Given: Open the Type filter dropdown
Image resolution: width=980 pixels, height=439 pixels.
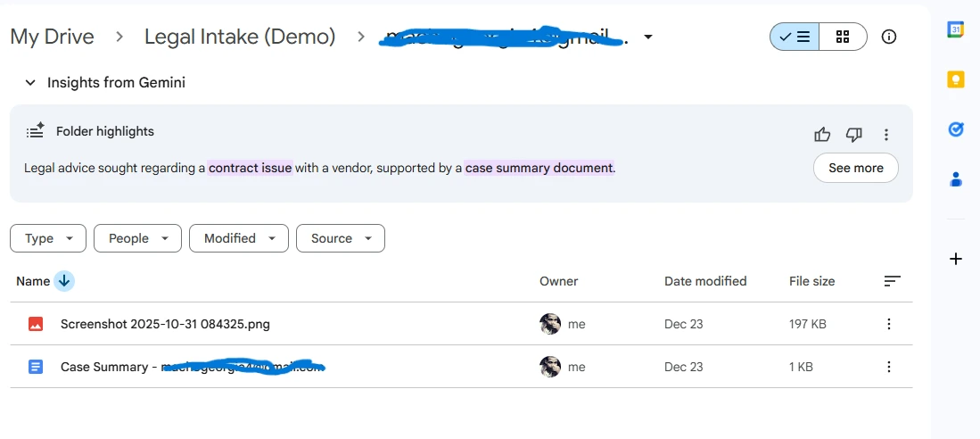Looking at the screenshot, I should (48, 238).
